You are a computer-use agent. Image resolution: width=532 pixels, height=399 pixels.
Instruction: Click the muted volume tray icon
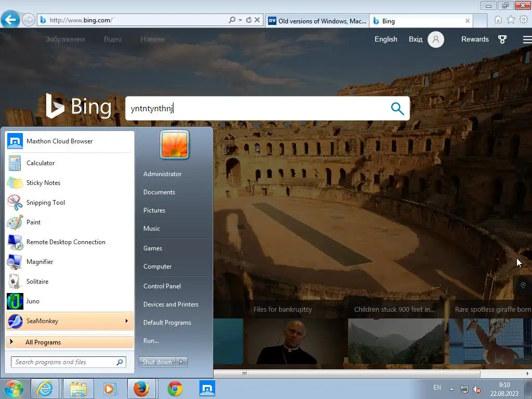pos(477,390)
